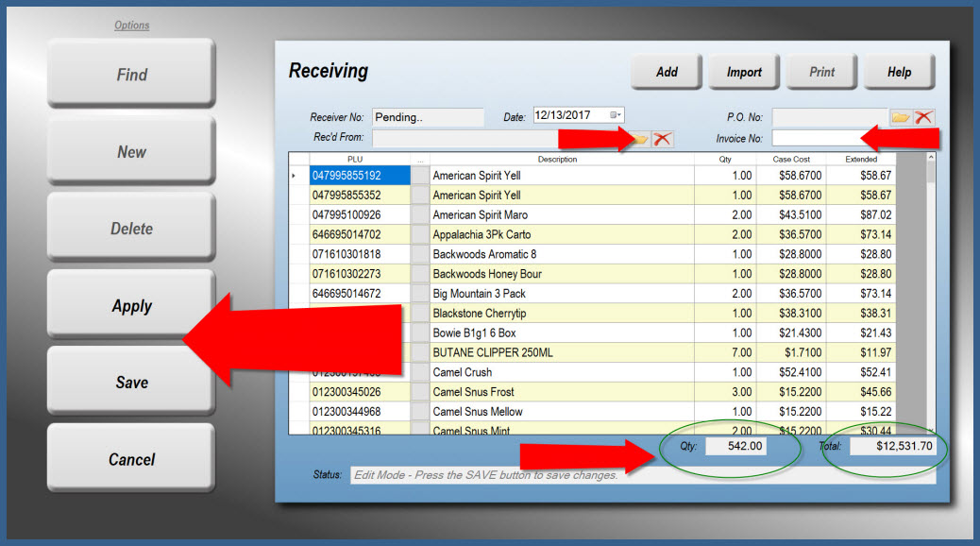Click case cost $52.4100 in Camel Crush row
The image size is (980, 546).
pyautogui.click(x=791, y=372)
